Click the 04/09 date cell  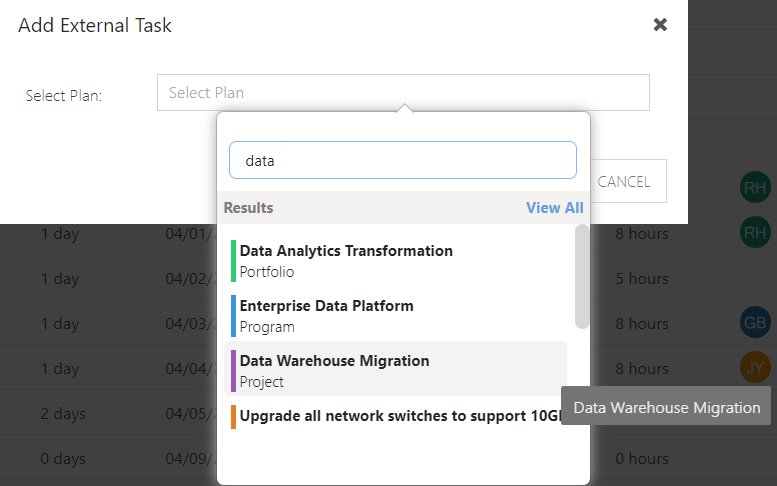191,459
